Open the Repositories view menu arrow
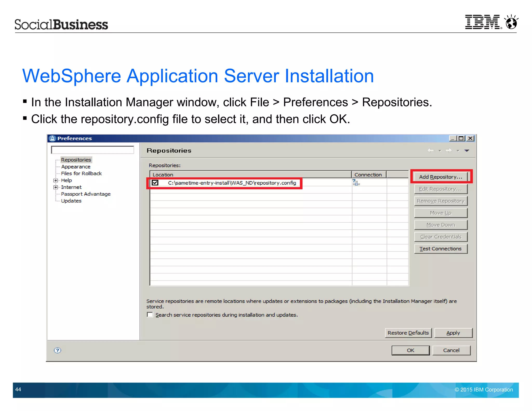This screenshot has height=411, width=532. pyautogui.click(x=467, y=151)
